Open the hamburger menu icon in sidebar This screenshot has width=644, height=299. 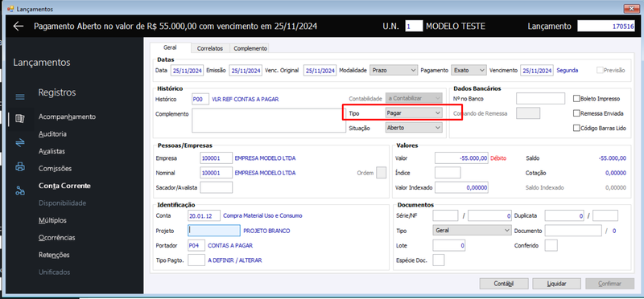point(19,97)
